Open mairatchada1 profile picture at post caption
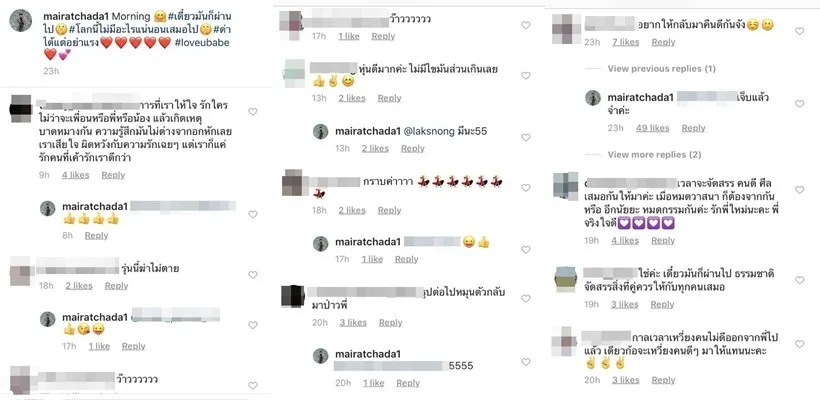Viewport: 820px width, 400px height. 21,20
